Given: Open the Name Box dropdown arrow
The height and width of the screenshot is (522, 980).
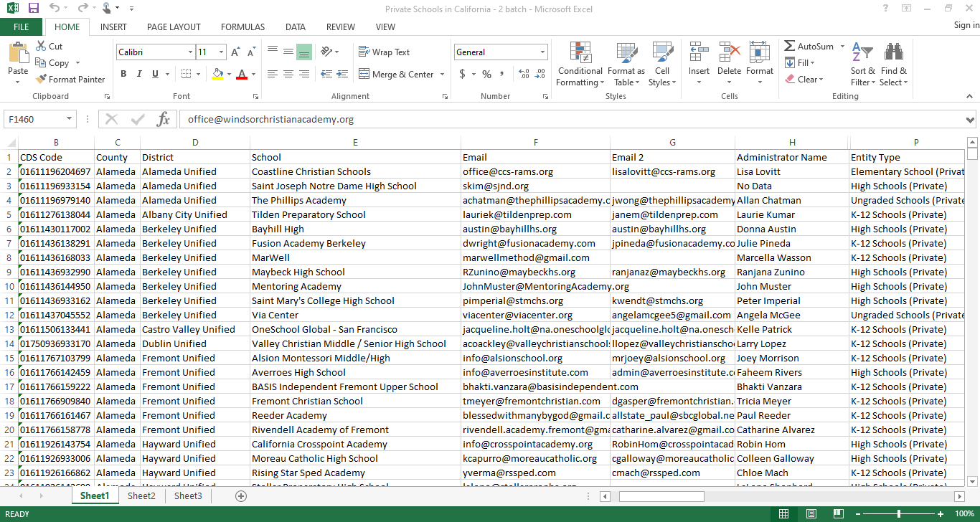Looking at the screenshot, I should coord(70,120).
